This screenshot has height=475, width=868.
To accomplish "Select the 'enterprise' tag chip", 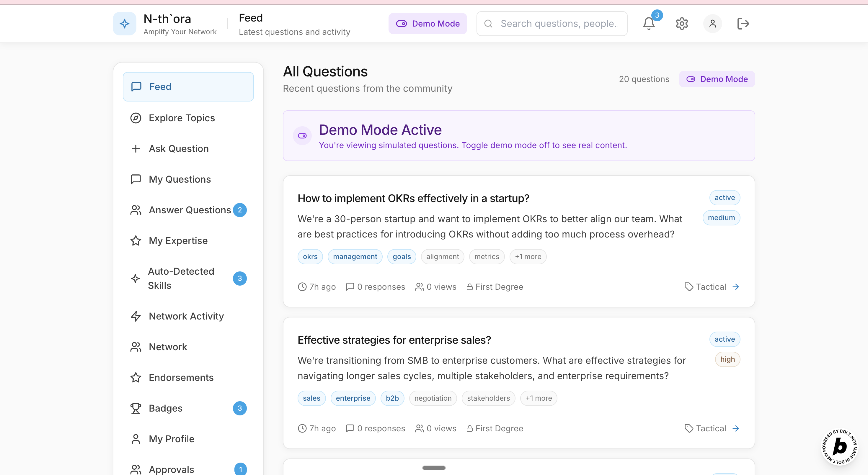I will [x=353, y=398].
